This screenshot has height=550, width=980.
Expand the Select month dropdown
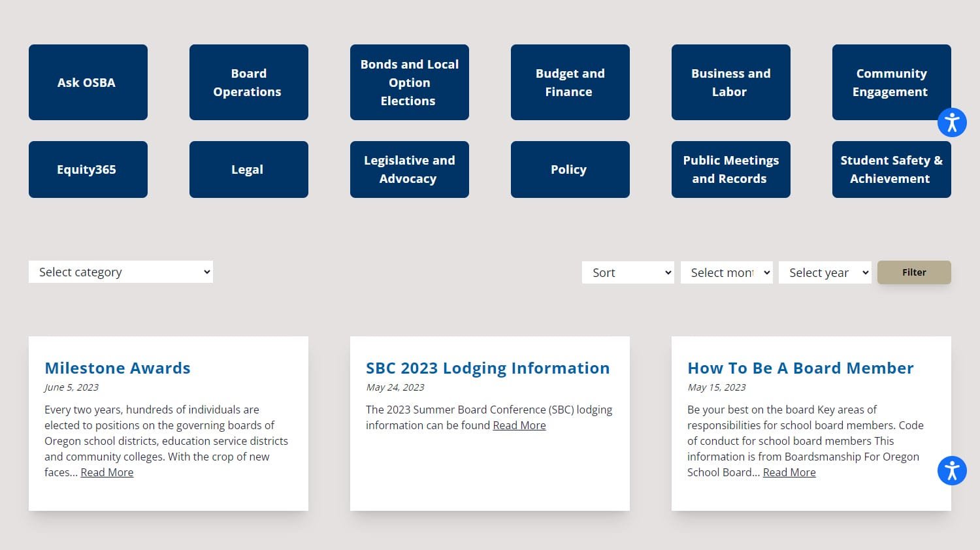[727, 272]
